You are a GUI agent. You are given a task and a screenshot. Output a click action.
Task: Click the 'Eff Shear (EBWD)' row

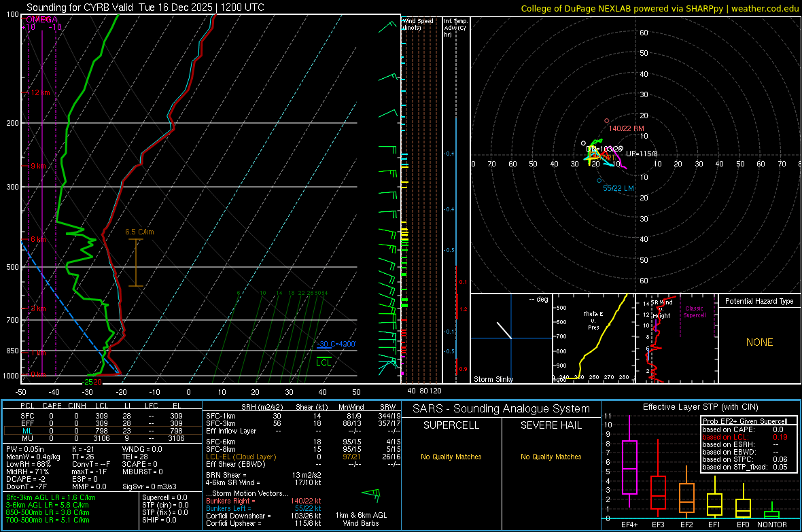click(x=303, y=464)
